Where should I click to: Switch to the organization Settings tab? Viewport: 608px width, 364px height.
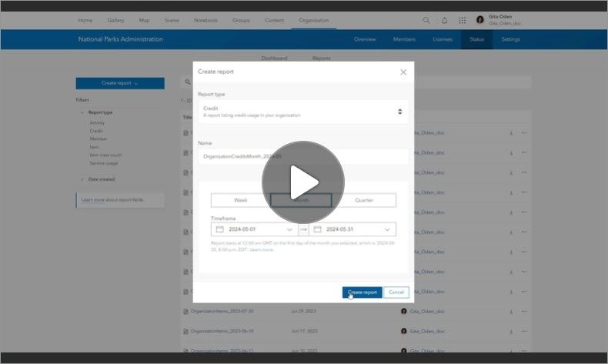point(511,39)
